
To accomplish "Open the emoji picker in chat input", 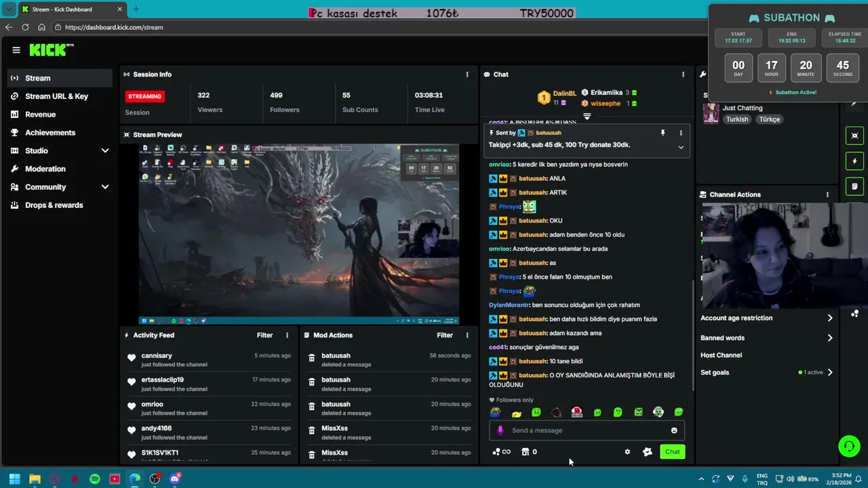I will [x=674, y=430].
